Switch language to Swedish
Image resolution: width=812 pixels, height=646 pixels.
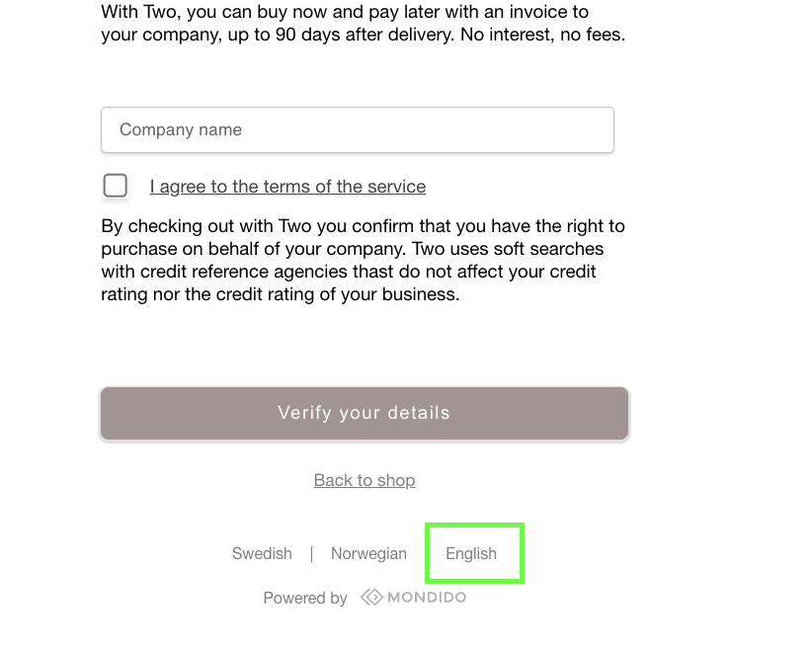click(x=262, y=553)
